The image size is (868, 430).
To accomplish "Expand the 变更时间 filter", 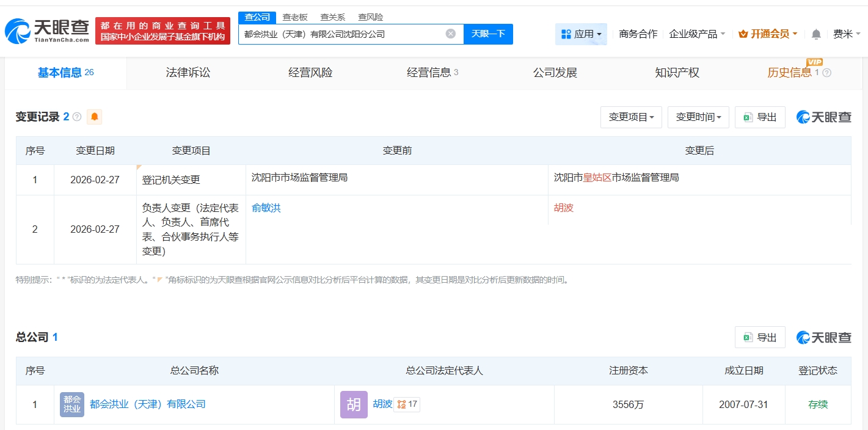I will [698, 117].
